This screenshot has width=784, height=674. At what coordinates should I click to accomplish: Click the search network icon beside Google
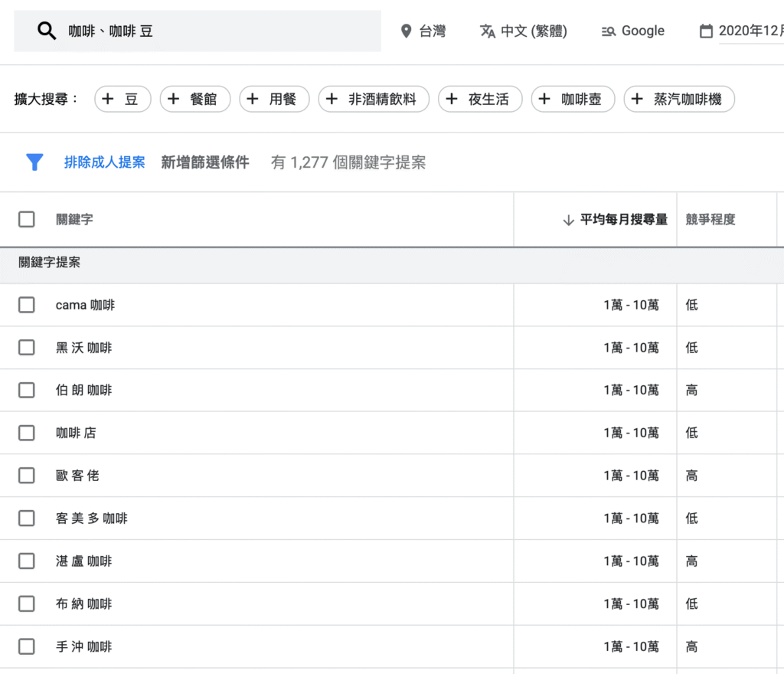(x=608, y=31)
